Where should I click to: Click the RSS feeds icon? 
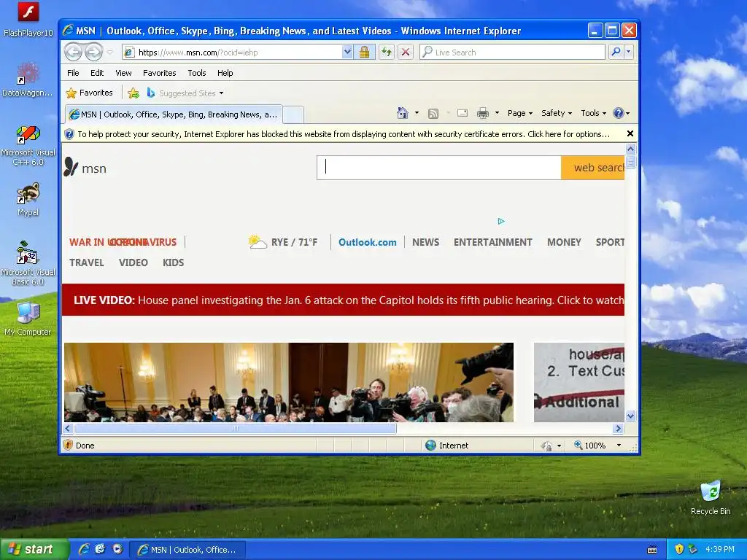pos(433,113)
